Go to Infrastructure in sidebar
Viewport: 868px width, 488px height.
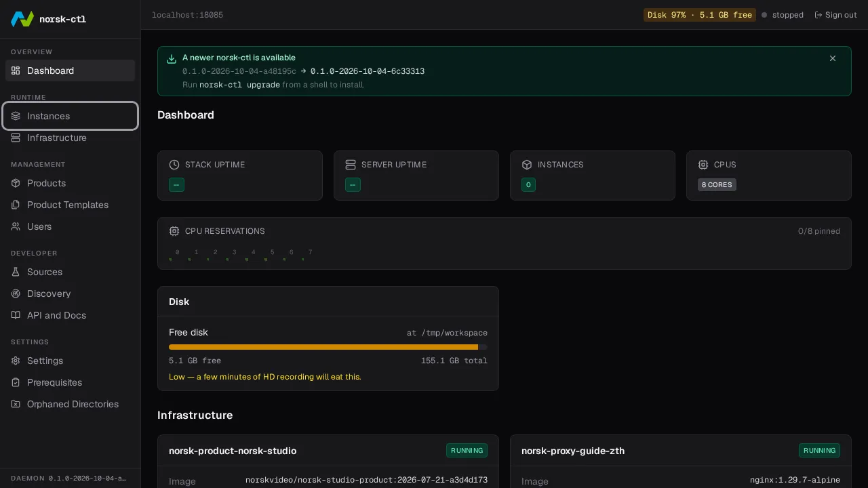[71, 138]
